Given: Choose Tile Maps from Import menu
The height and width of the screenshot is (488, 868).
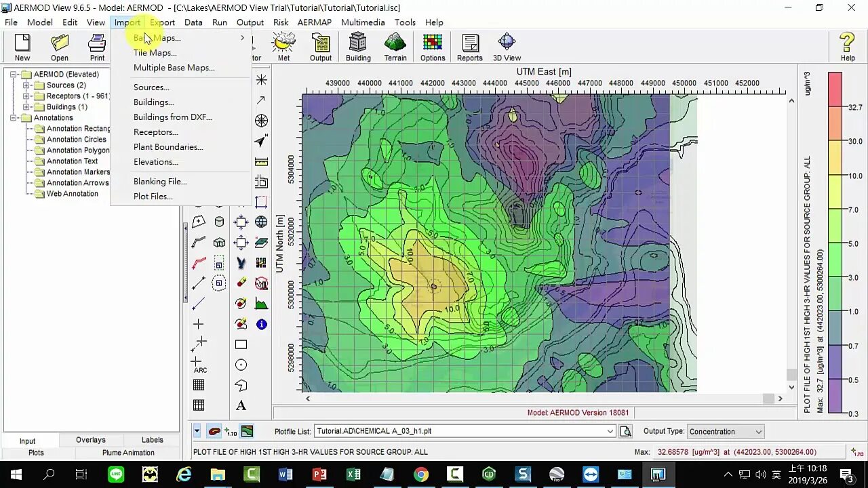Looking at the screenshot, I should (182, 53).
